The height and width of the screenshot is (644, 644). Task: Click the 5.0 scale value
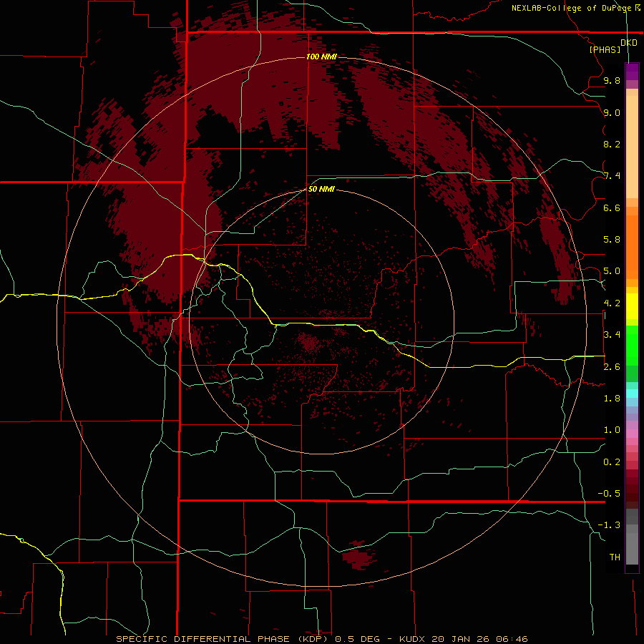pyautogui.click(x=612, y=271)
